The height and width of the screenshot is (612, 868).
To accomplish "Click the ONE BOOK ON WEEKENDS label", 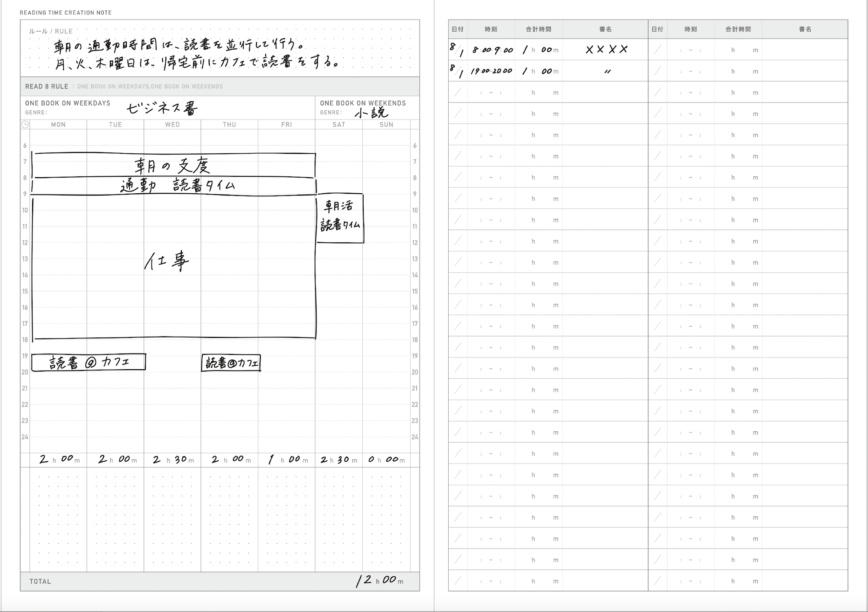I will tap(362, 103).
